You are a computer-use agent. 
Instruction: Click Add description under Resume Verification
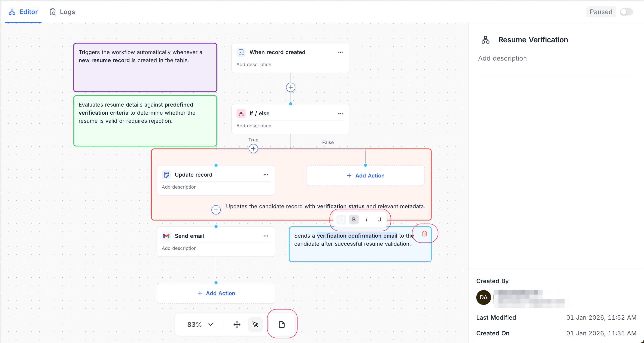point(502,58)
